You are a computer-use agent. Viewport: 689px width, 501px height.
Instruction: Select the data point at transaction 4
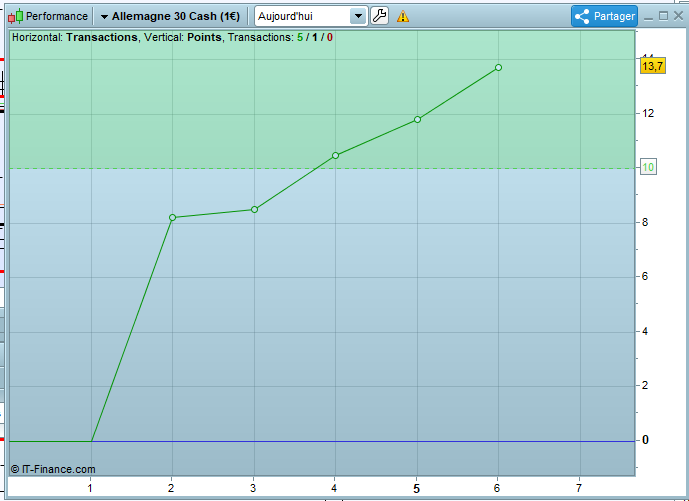(335, 155)
